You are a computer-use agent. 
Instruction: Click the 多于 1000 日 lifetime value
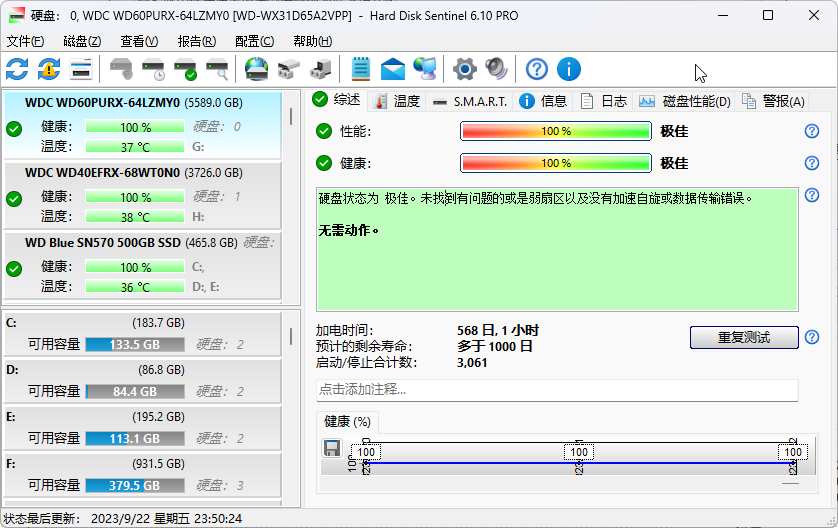point(494,347)
